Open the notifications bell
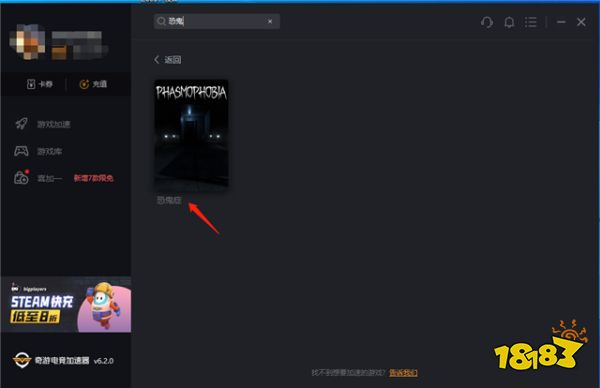The height and width of the screenshot is (388, 600). [509, 22]
